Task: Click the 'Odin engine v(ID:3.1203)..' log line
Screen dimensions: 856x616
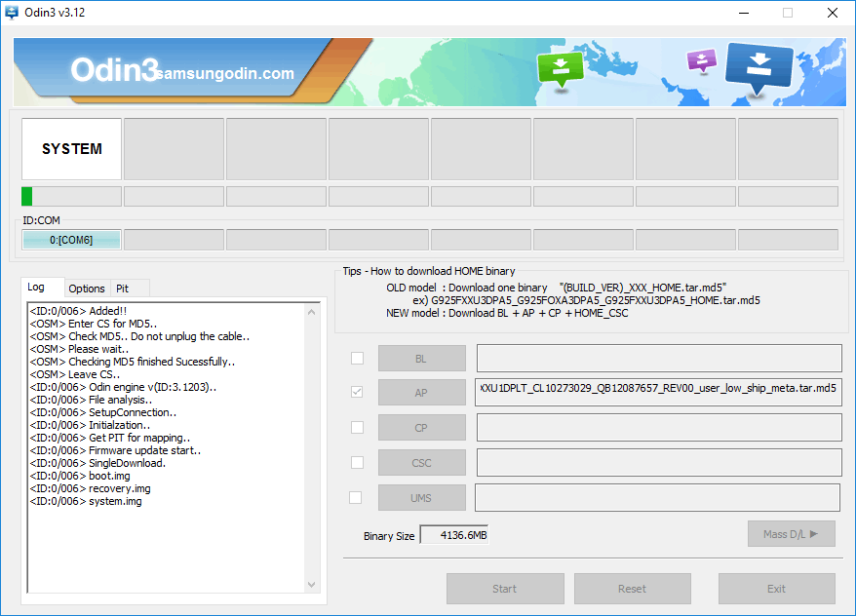Action: click(123, 387)
